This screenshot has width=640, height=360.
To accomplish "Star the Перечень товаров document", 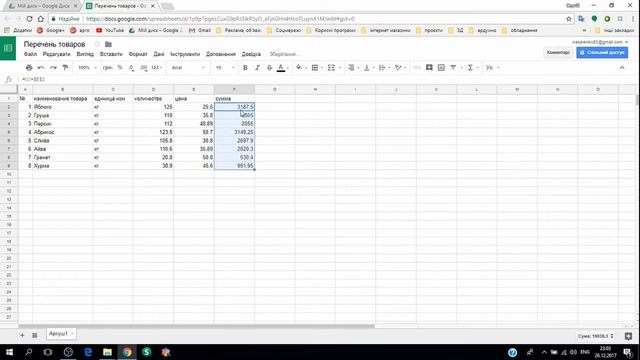I will [97, 44].
